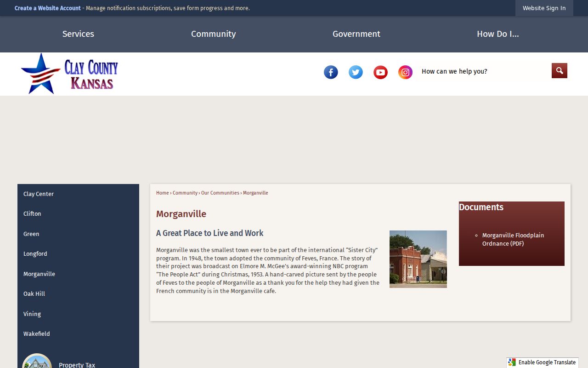This screenshot has height=368, width=588.
Task: Open the How Do I... menu
Action: 498,34
